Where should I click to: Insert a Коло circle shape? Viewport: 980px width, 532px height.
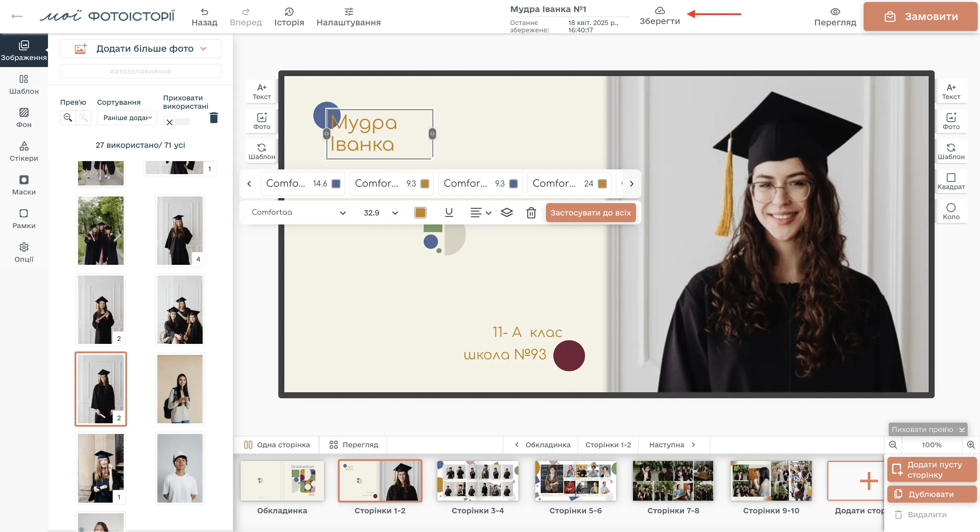(x=951, y=211)
